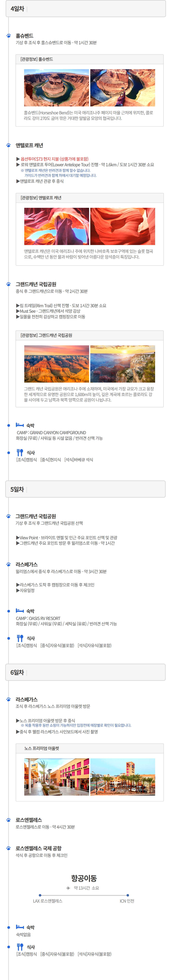Click the paw icon beside 5일차 라스베가스 heading

tap(8, 565)
